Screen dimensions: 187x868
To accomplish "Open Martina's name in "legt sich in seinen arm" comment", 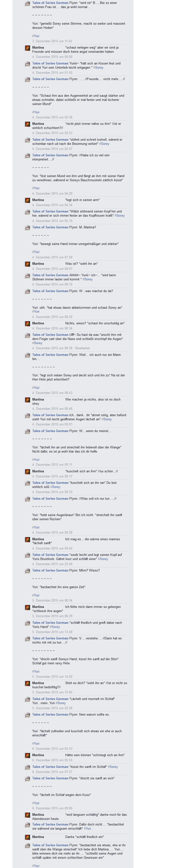I will (x=38, y=200).
